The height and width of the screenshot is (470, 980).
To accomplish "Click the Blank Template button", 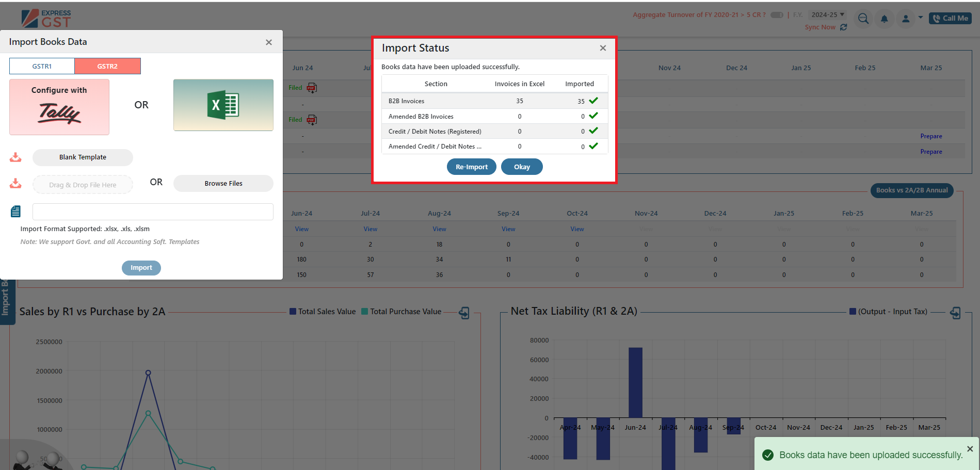I will (x=83, y=157).
